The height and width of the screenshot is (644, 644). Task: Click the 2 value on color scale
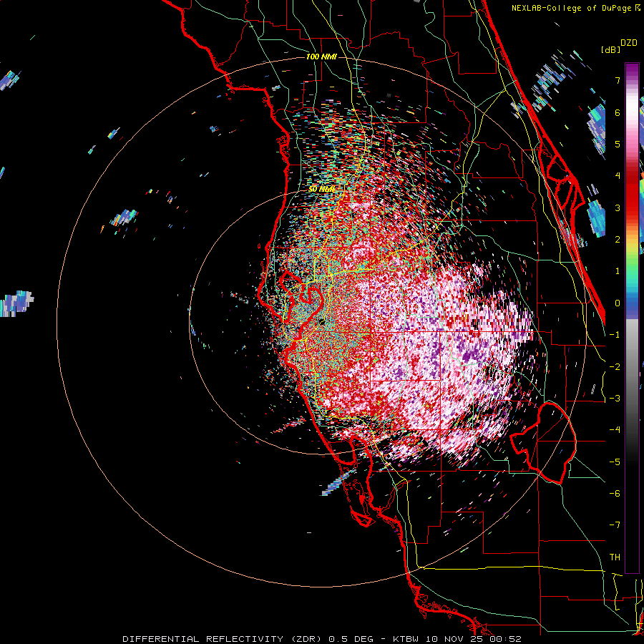[x=618, y=240]
